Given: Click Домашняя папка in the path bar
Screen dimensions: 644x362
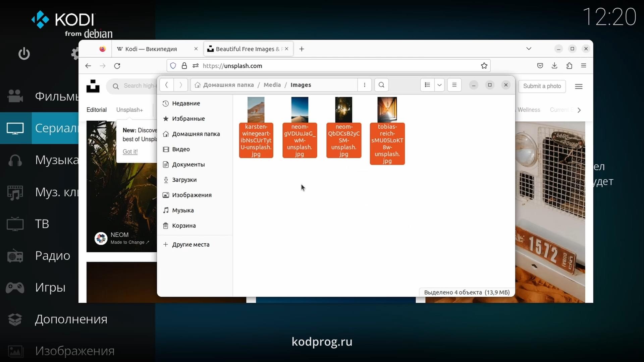Looking at the screenshot, I should 224,85.
